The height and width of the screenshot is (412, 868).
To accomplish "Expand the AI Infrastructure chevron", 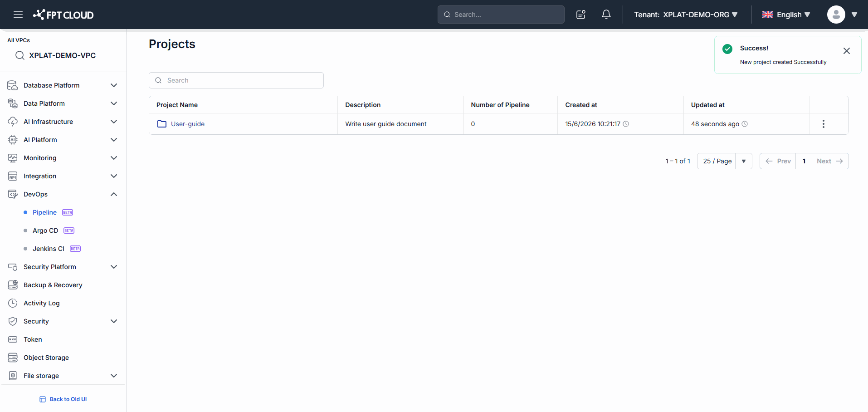I will (x=114, y=122).
